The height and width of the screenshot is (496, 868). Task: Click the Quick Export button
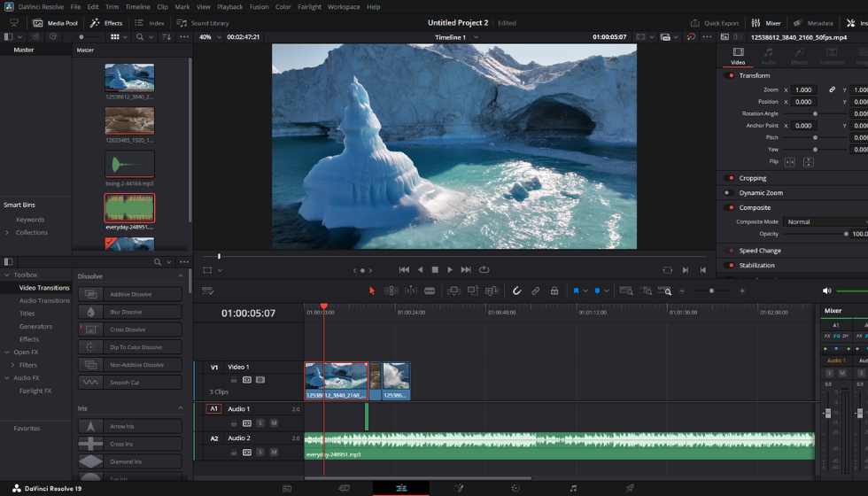tap(715, 23)
